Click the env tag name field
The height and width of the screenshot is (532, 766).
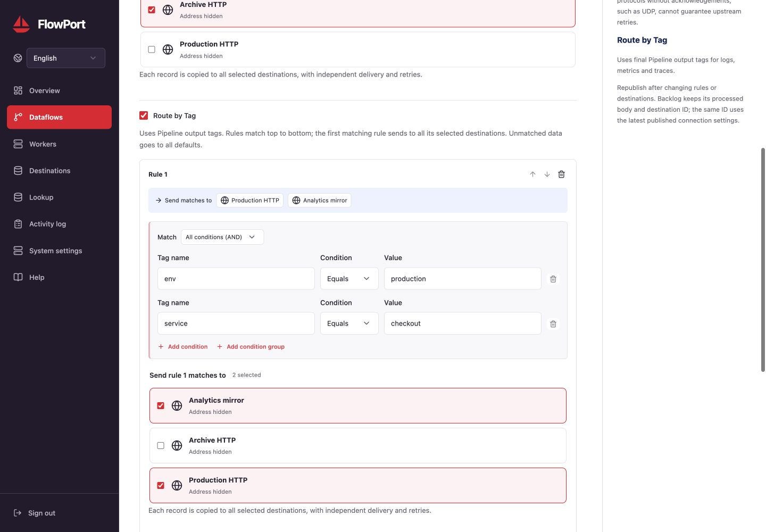[236, 279]
